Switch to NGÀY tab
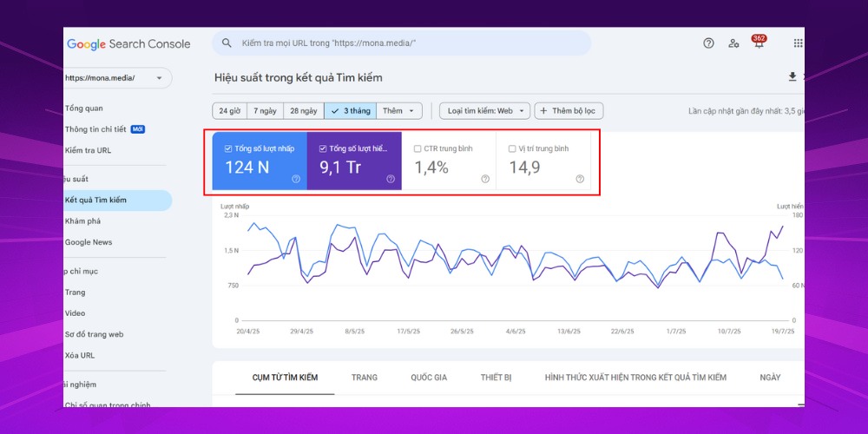 (770, 378)
